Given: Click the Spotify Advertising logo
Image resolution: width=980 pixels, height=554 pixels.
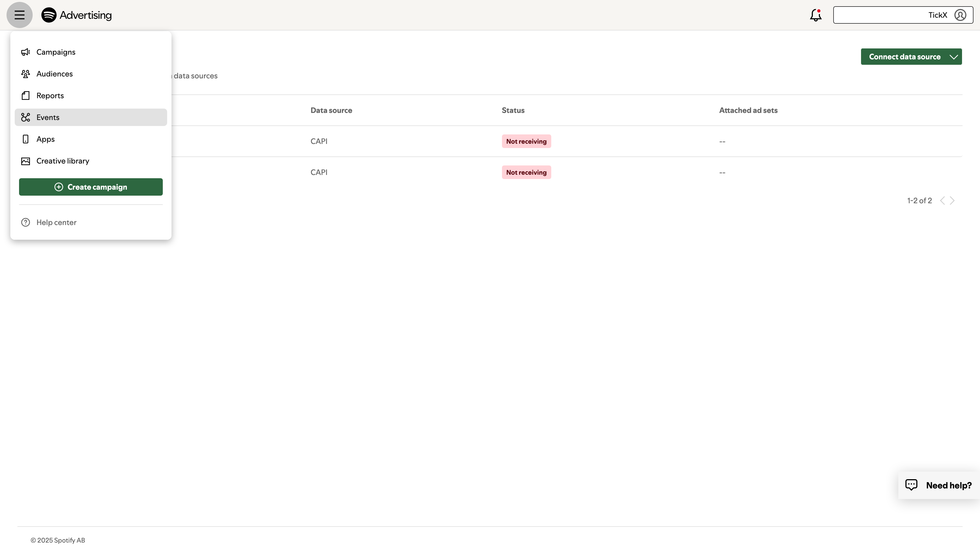Looking at the screenshot, I should 77,15.
